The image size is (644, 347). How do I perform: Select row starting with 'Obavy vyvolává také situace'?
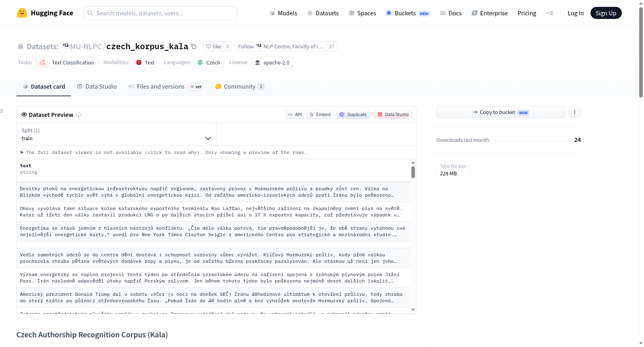tap(213, 212)
